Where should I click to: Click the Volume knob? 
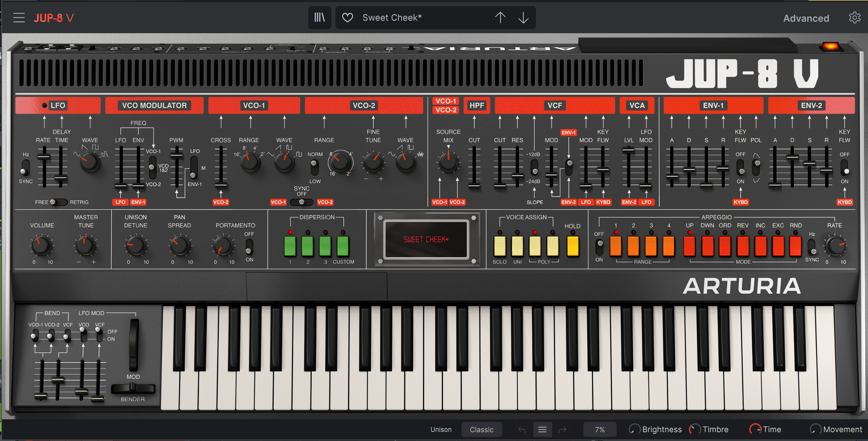click(x=41, y=246)
